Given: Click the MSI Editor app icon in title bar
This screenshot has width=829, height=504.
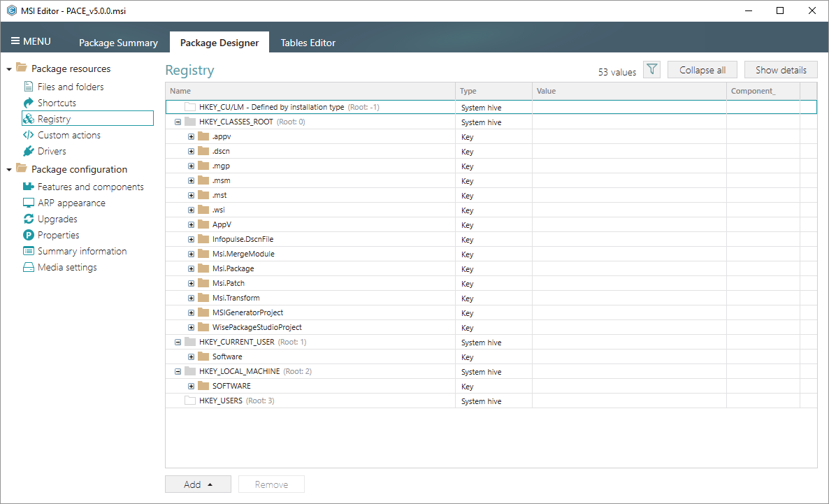Looking at the screenshot, I should [12, 10].
